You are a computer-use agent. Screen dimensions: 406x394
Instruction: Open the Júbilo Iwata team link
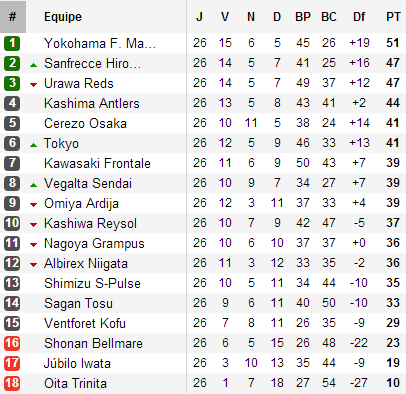click(x=77, y=363)
